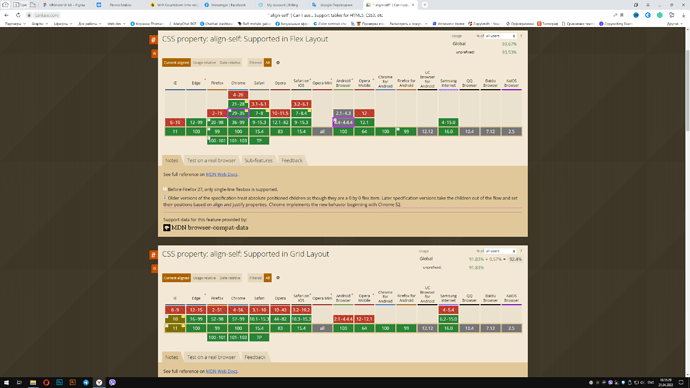Select 'Date relative' view in Grid Layout table
The width and height of the screenshot is (690, 388).
click(230, 278)
